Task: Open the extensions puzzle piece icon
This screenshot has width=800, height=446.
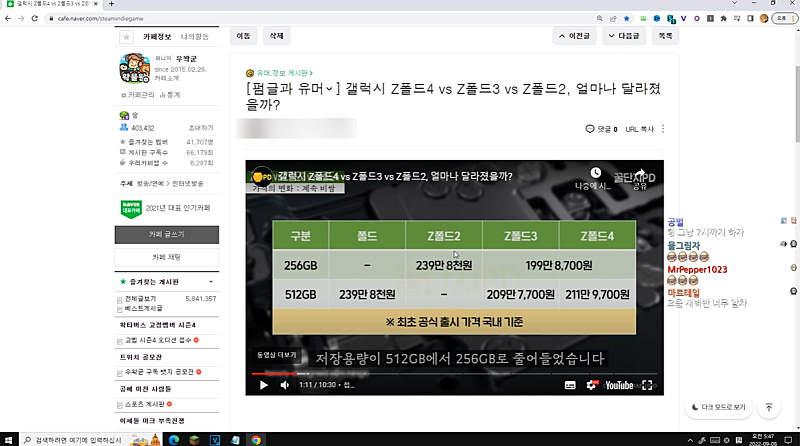Action: click(x=723, y=18)
